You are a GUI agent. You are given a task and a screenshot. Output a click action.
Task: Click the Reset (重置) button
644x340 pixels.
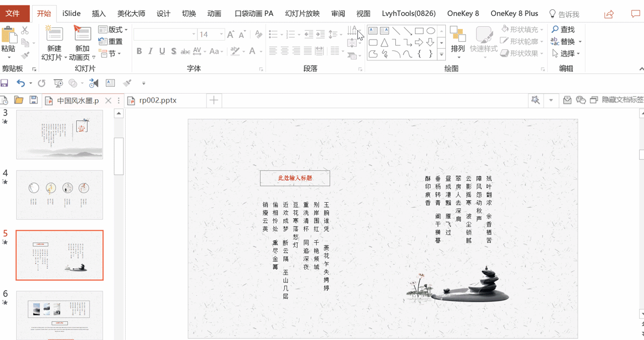point(110,42)
